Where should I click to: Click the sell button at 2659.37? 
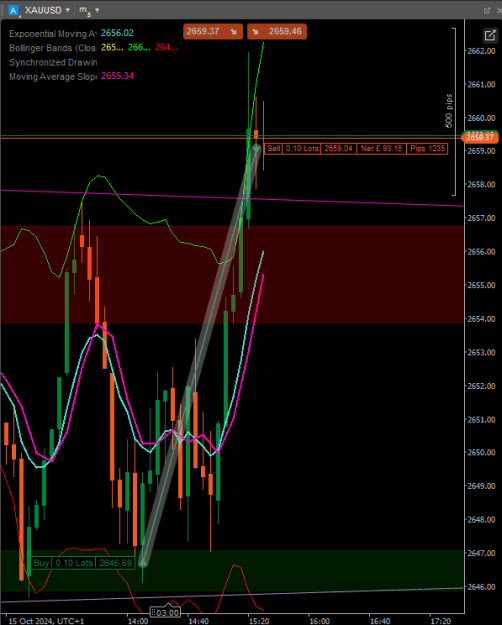tap(213, 31)
